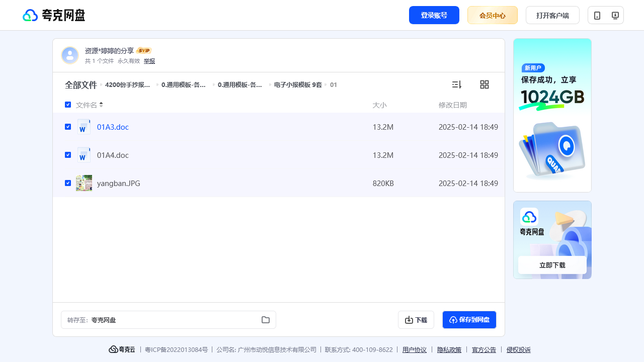The height and width of the screenshot is (362, 644).
Task: Click the Word icon of 01A4.doc
Action: point(84,155)
